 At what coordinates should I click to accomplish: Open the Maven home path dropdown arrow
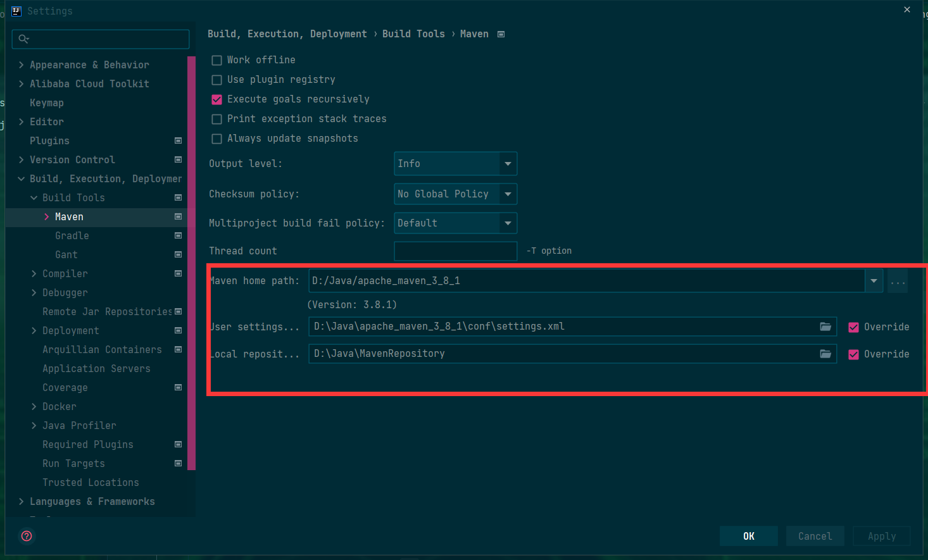pos(874,281)
